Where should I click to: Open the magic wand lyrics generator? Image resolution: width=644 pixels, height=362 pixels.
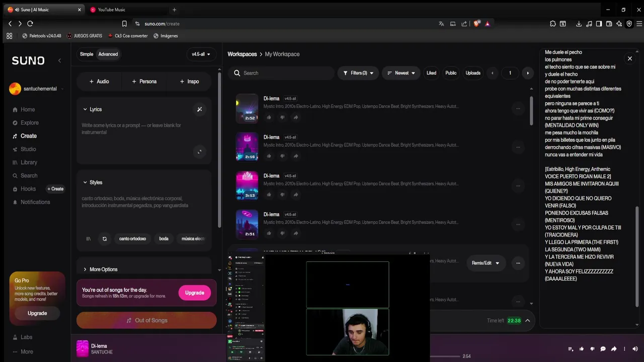coord(199,109)
